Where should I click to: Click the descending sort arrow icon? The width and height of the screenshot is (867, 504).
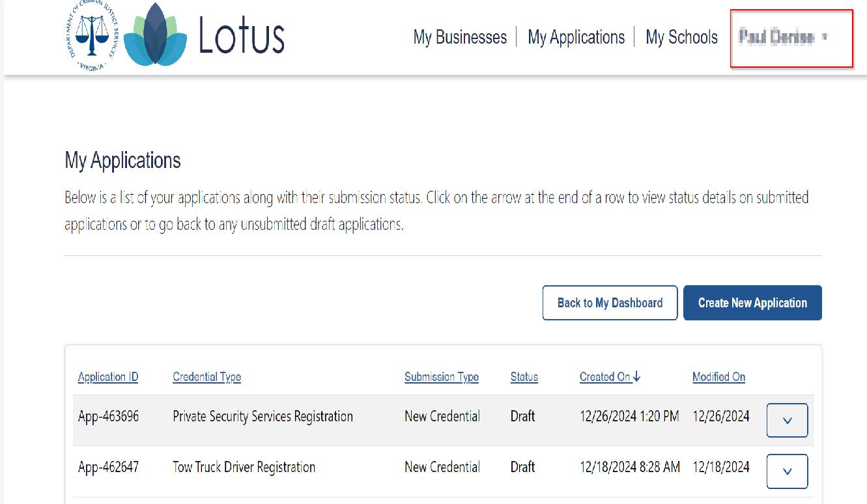637,376
